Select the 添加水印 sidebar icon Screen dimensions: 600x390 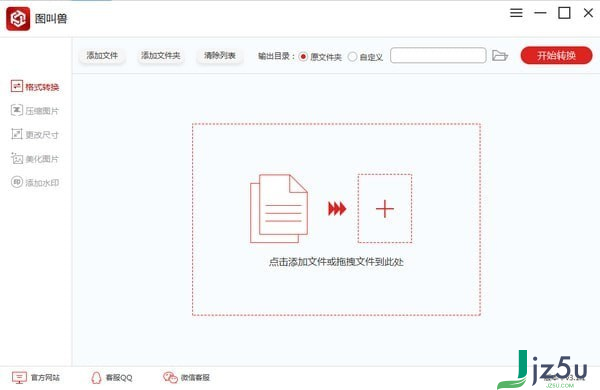(x=16, y=182)
